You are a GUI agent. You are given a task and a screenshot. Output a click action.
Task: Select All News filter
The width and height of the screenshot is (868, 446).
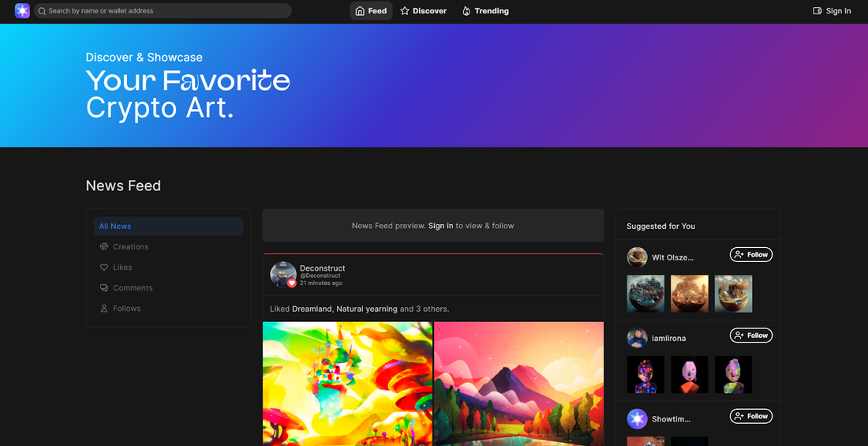point(115,227)
